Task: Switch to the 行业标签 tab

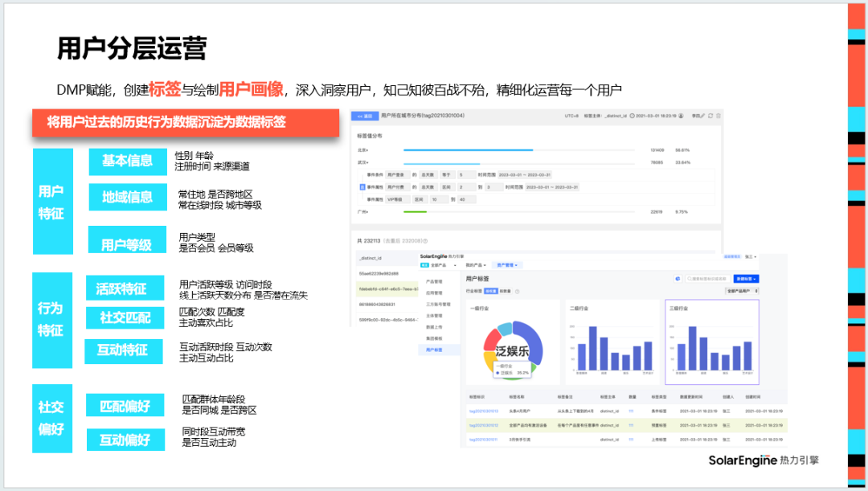Action: point(473,291)
